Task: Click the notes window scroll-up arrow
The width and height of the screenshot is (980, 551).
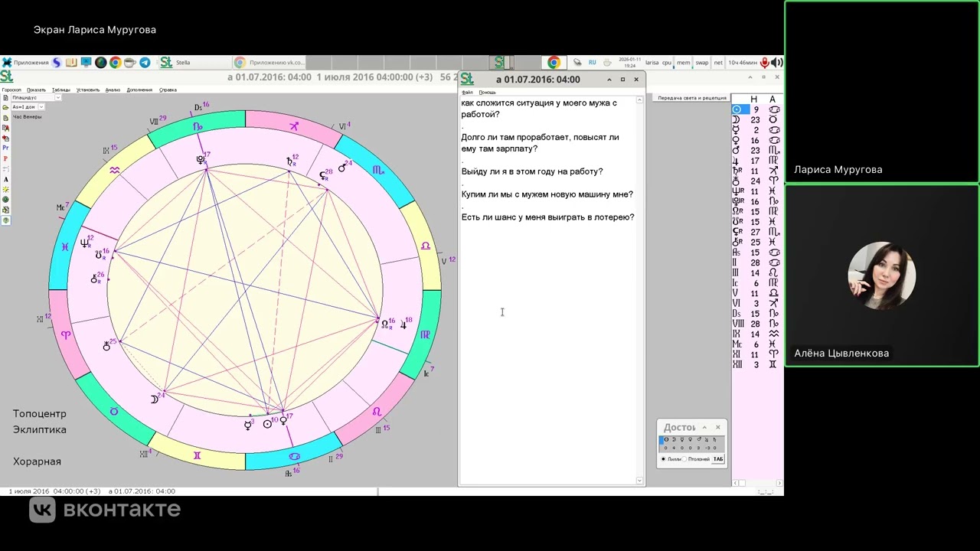Action: [x=639, y=100]
